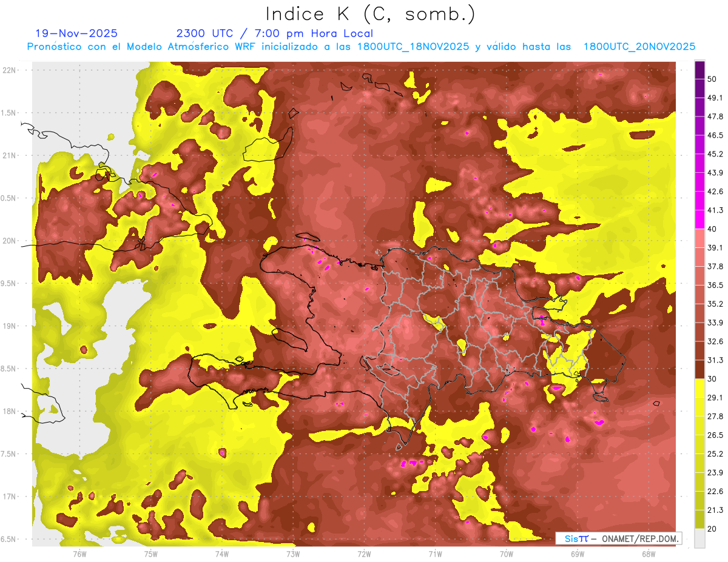Click the legend value "47.8"
Screen dimensions: 728x562
click(x=715, y=116)
